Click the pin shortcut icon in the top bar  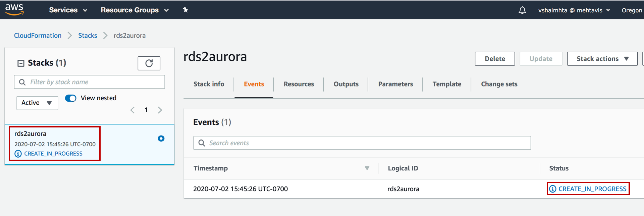[x=185, y=10]
